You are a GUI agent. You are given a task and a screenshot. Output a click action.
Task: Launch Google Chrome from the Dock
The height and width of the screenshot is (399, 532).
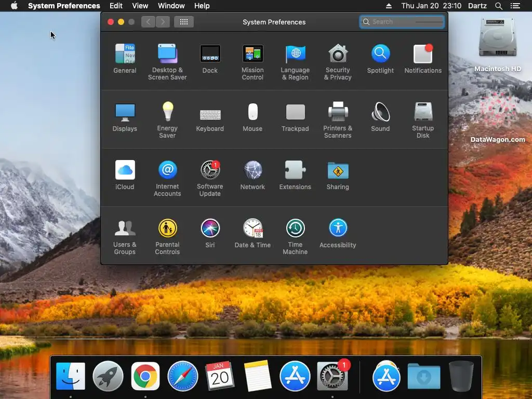coord(145,376)
